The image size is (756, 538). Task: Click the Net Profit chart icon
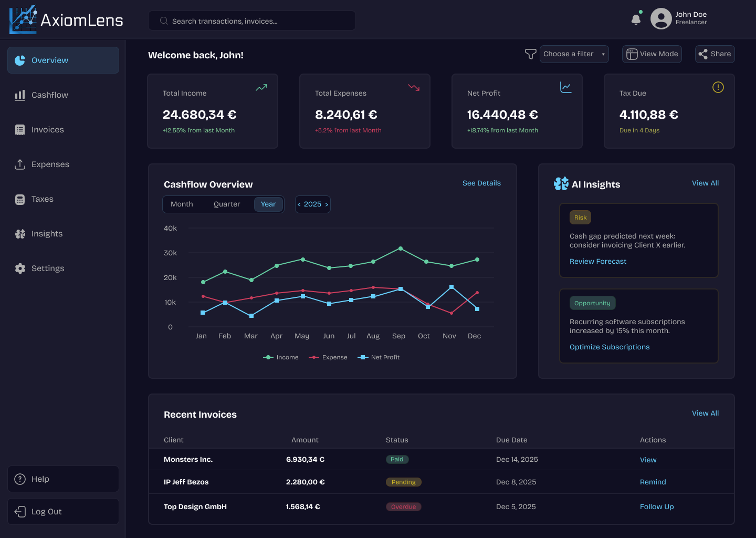565,87
